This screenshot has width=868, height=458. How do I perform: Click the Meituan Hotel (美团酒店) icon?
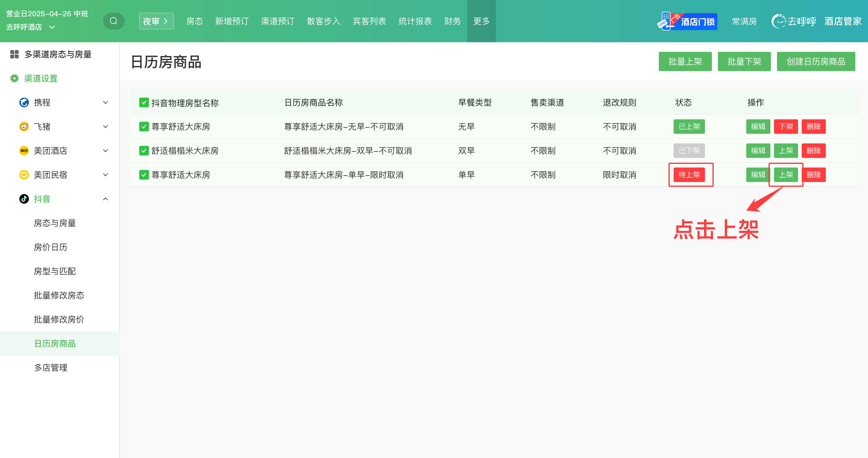click(24, 151)
